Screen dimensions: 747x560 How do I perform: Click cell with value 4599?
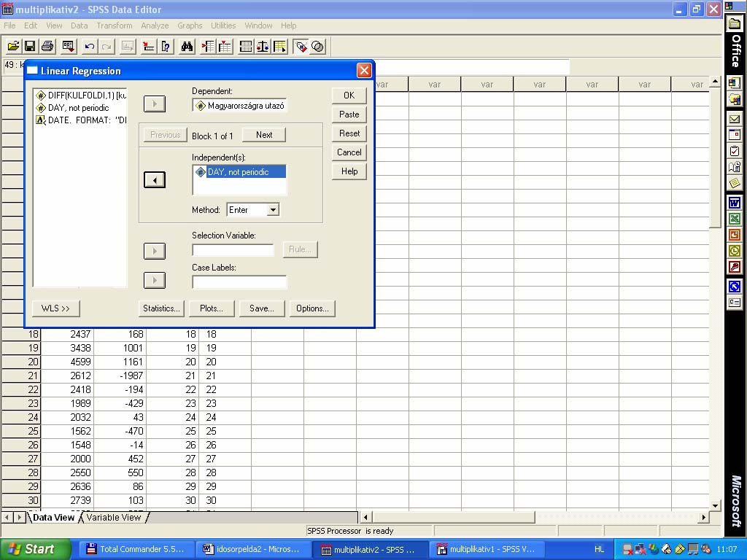pyautogui.click(x=68, y=362)
